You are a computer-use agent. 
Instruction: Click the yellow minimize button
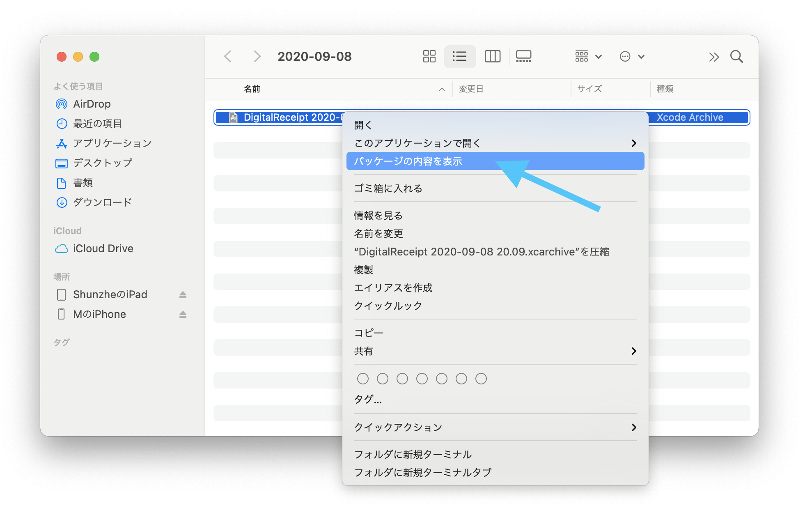tap(78, 57)
